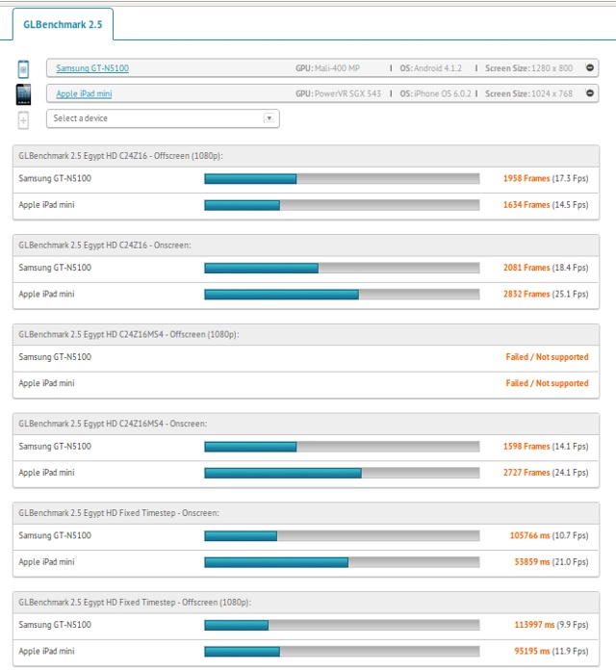Click the Apple iPad mini device thumbnail

click(x=24, y=93)
